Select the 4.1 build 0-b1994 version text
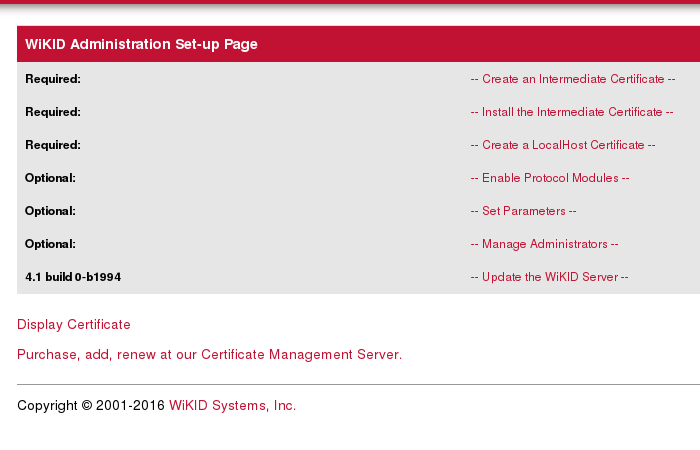Viewport: 700px width, 450px height. click(73, 277)
